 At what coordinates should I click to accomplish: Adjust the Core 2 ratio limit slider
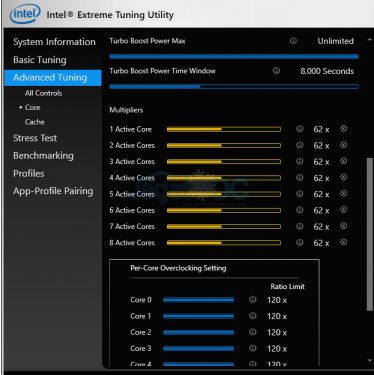198,332
